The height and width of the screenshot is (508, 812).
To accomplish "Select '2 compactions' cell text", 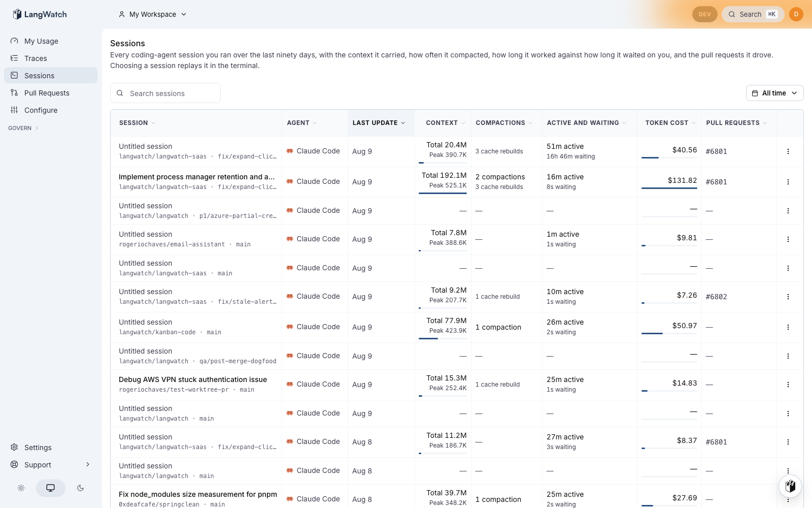I will click(x=500, y=177).
